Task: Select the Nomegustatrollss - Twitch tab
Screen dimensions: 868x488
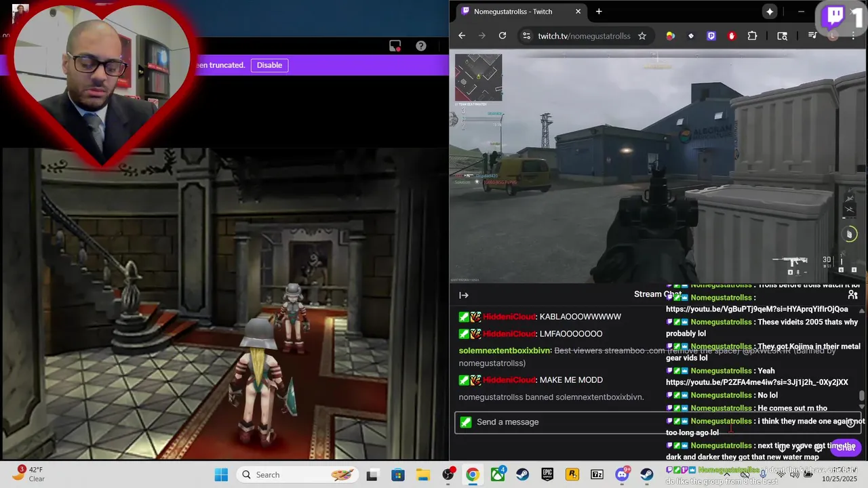Action: click(x=520, y=12)
